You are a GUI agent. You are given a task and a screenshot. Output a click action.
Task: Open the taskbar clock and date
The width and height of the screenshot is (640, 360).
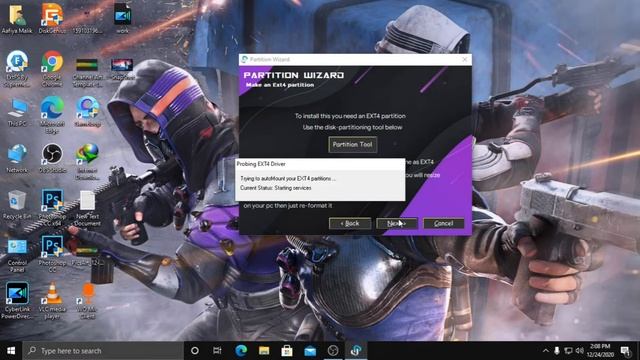click(x=600, y=351)
